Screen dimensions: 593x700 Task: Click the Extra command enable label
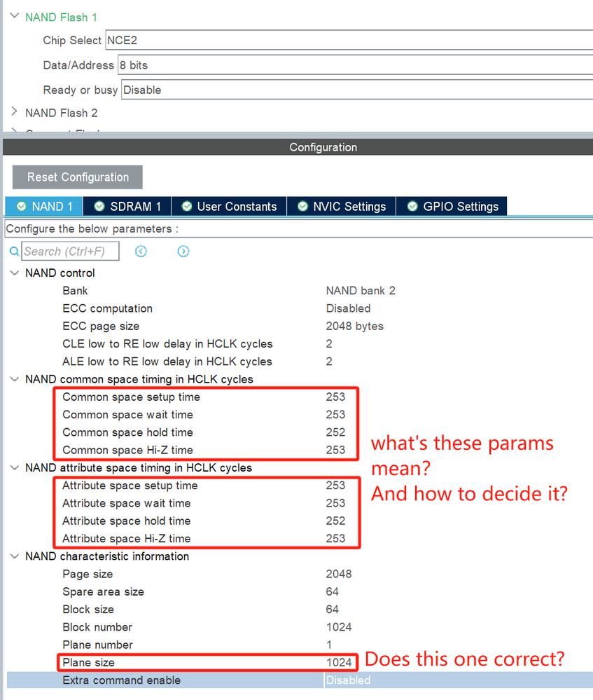(x=121, y=680)
